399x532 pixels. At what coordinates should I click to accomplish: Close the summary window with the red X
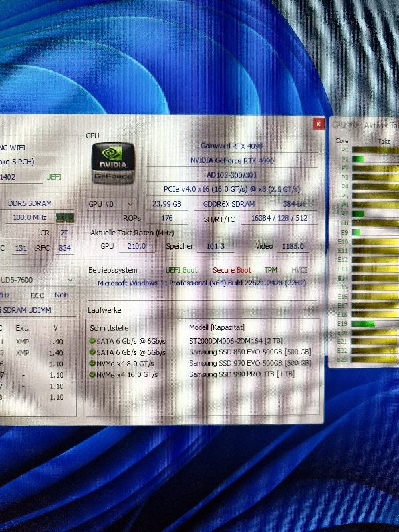tap(319, 124)
